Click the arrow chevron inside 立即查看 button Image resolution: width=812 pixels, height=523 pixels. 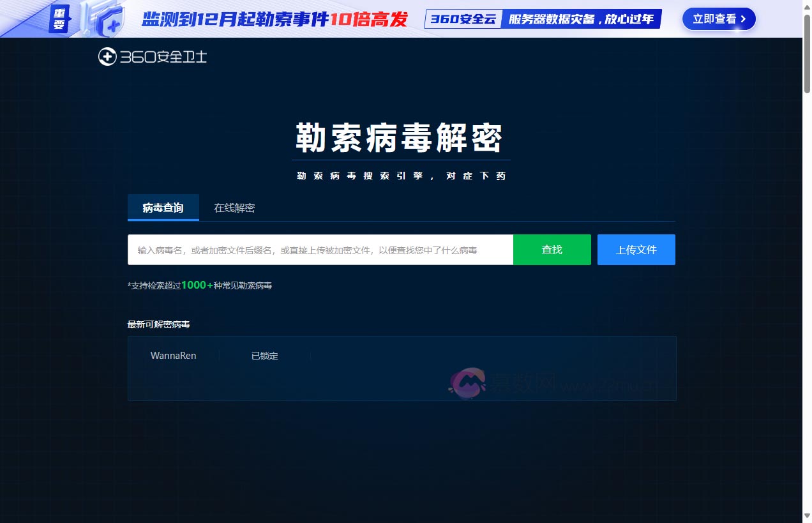click(x=742, y=19)
